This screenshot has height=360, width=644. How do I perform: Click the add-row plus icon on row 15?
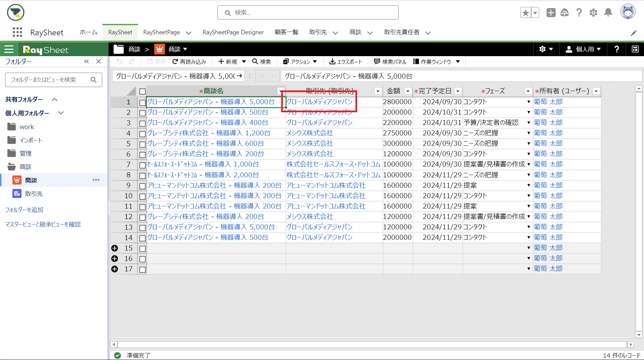(x=115, y=248)
